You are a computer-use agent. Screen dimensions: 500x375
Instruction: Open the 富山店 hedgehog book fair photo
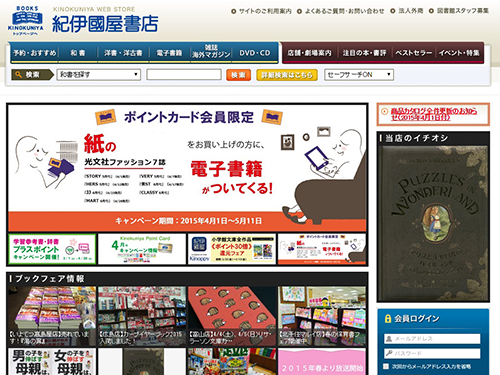(232, 316)
